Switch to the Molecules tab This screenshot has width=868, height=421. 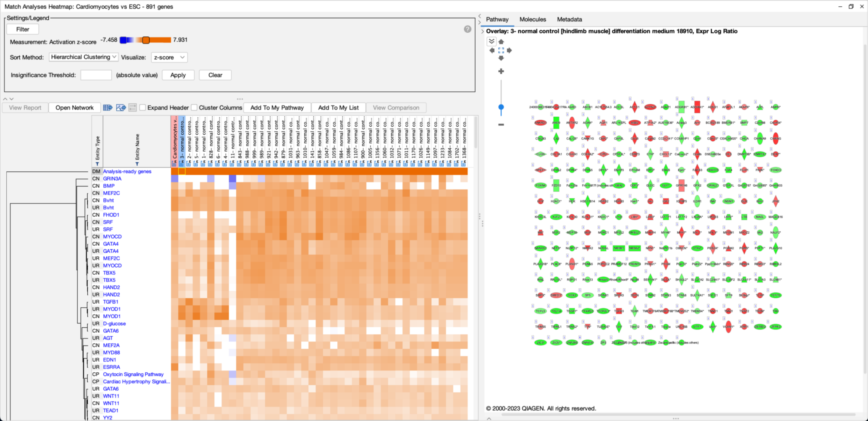(x=532, y=19)
